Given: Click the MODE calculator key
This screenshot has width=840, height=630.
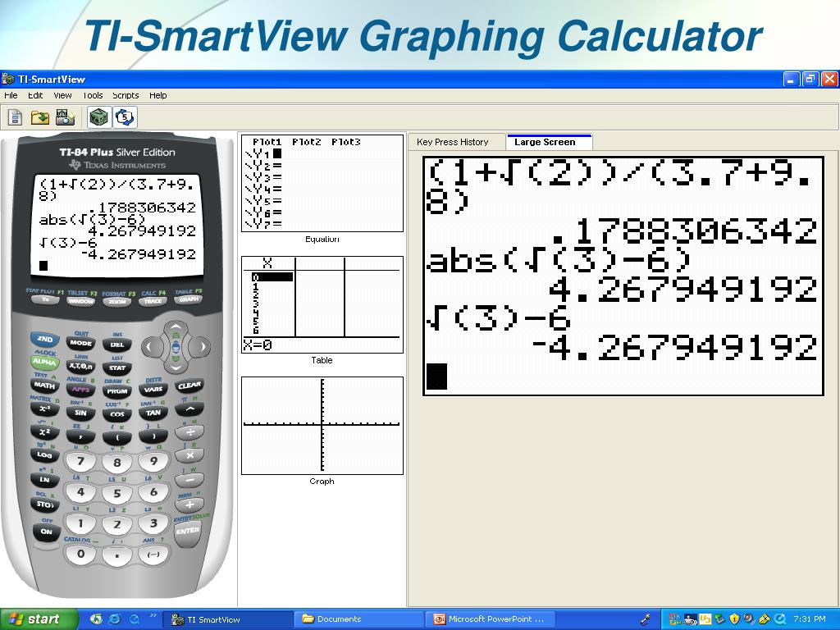Looking at the screenshot, I should coord(81,343).
